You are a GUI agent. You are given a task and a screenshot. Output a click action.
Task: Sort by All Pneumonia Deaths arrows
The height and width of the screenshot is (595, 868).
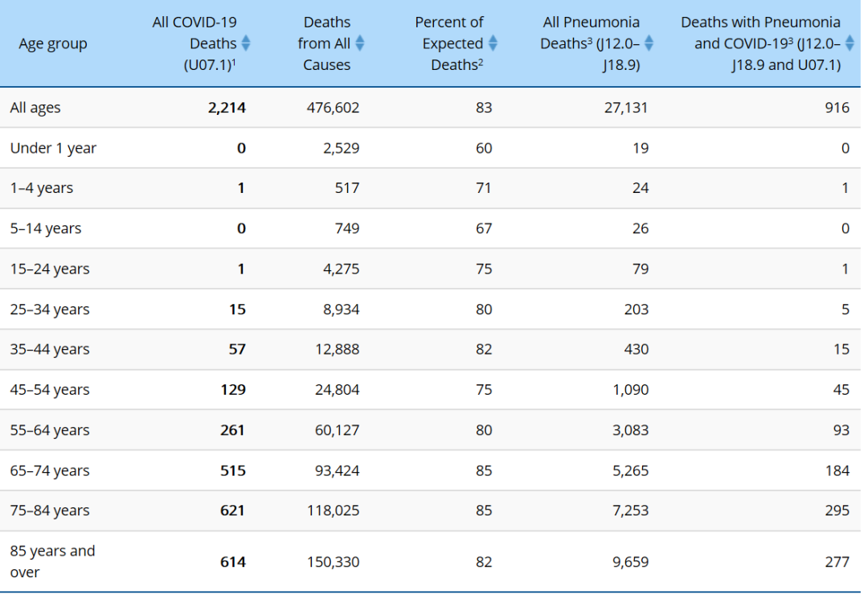(649, 43)
